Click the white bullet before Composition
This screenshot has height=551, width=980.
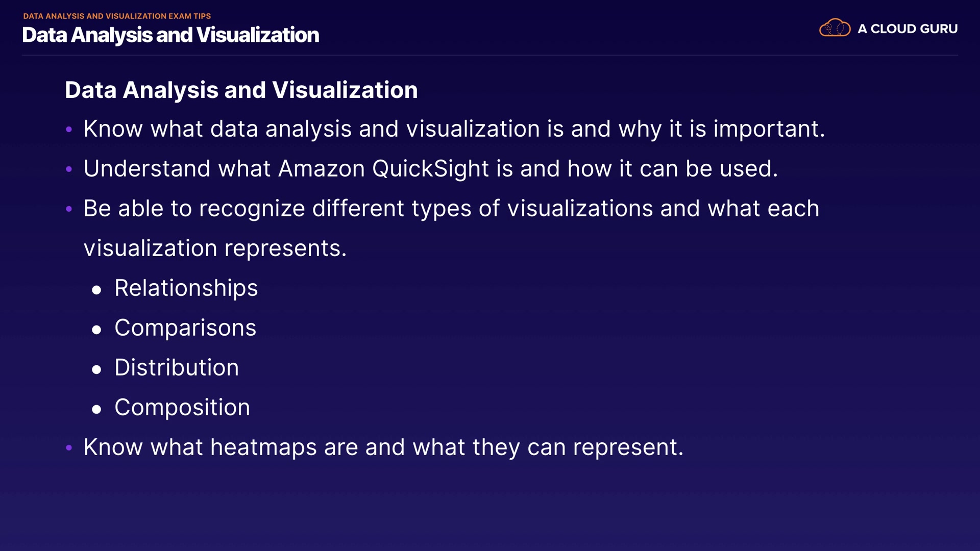pos(96,409)
